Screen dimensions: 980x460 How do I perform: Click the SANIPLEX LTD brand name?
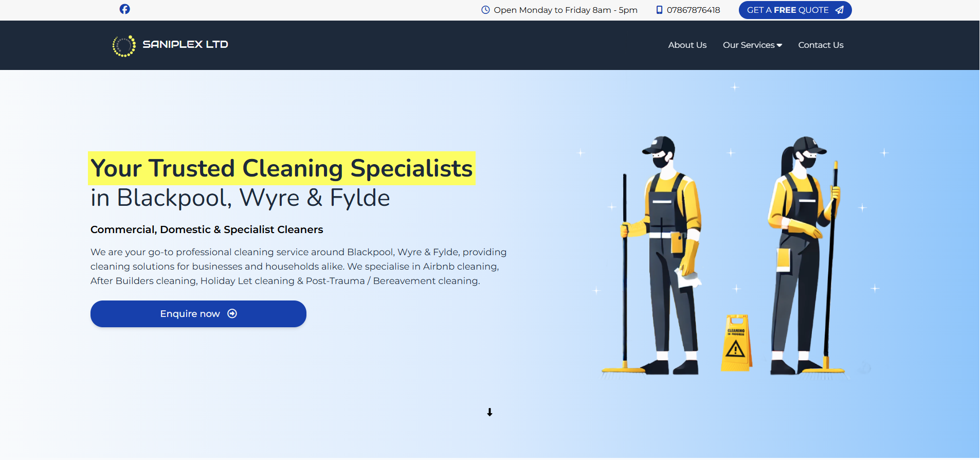(x=185, y=44)
